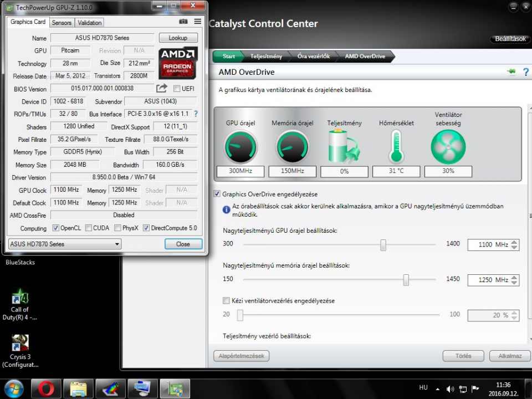The image size is (532, 399).
Task: Click the Ventilátor sebesség fan icon
Action: pyautogui.click(x=448, y=147)
